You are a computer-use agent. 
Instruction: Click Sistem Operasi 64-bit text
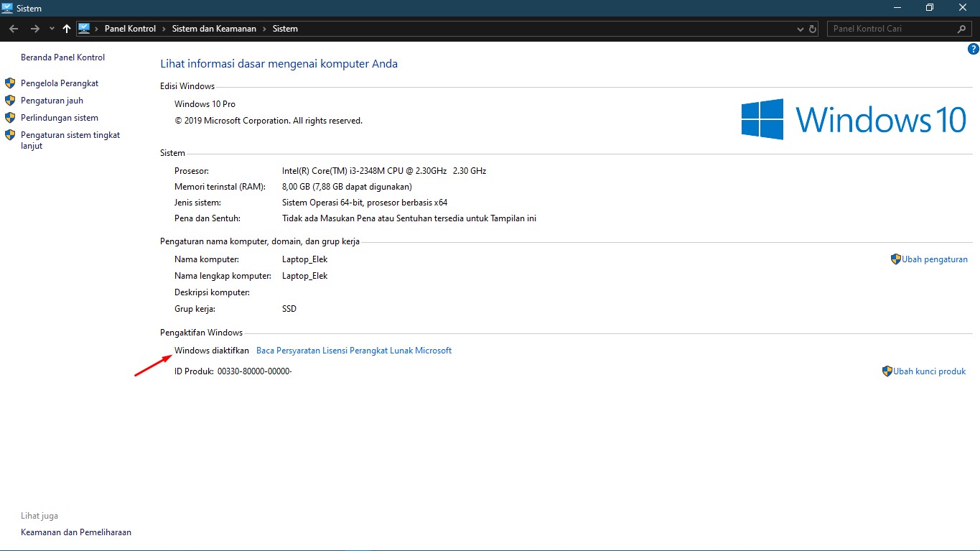(365, 203)
